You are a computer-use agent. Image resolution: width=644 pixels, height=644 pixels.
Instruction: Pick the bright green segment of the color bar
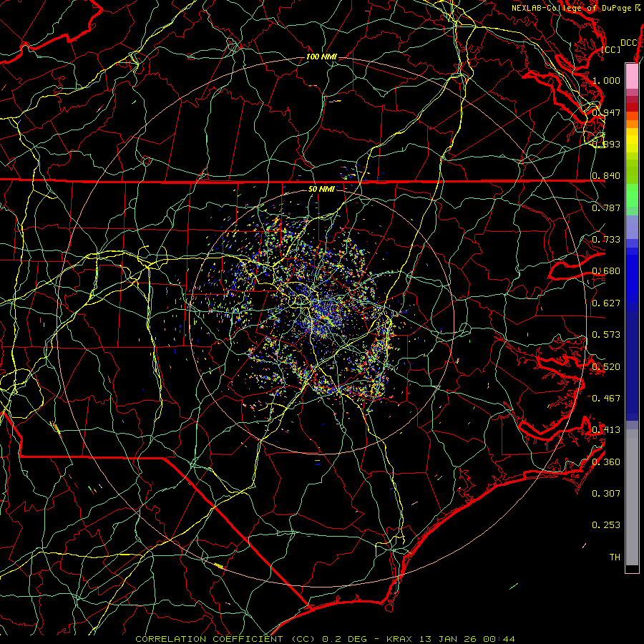pos(632,195)
